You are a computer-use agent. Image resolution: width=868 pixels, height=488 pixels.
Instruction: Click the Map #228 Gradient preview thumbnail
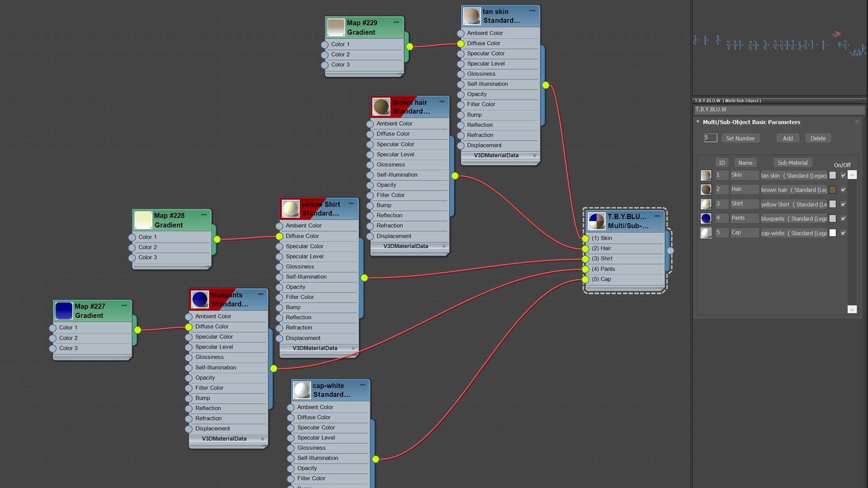click(x=143, y=220)
